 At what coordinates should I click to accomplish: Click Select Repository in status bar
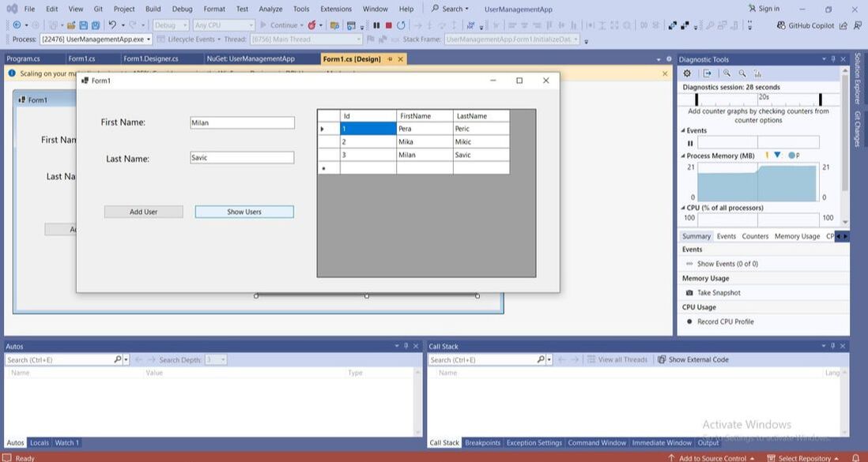click(x=802, y=458)
